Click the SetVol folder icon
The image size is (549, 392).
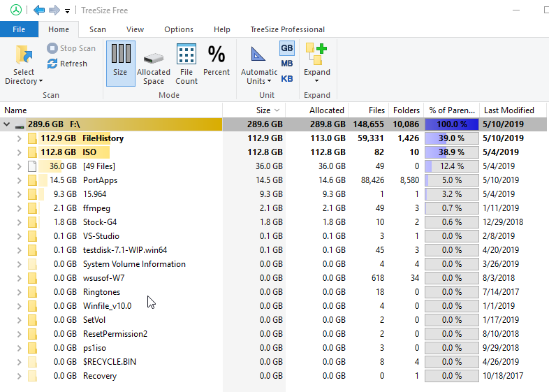tap(32, 320)
